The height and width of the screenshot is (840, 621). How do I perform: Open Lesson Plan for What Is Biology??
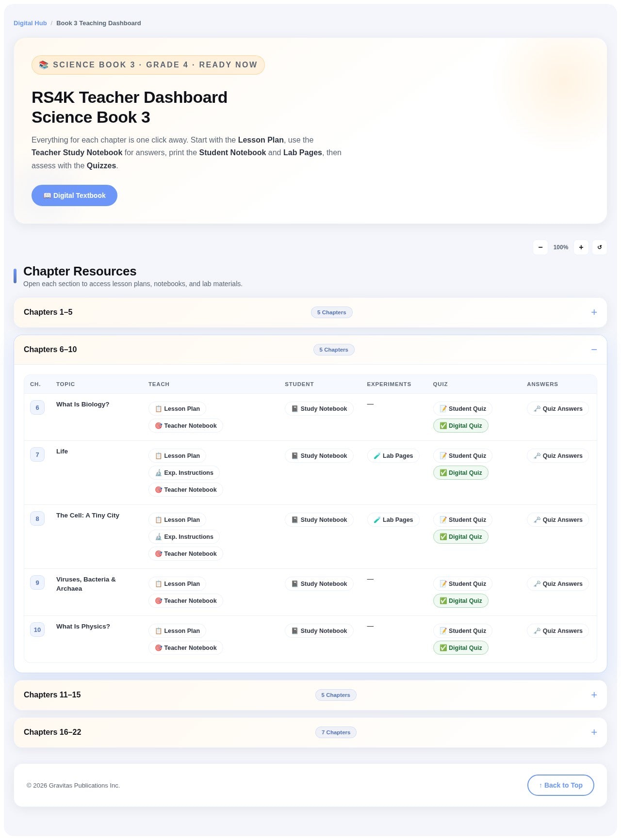point(178,409)
